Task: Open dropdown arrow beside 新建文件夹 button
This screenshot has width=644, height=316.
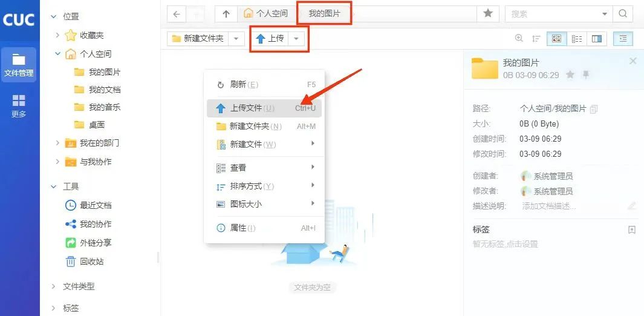Action: tap(236, 39)
